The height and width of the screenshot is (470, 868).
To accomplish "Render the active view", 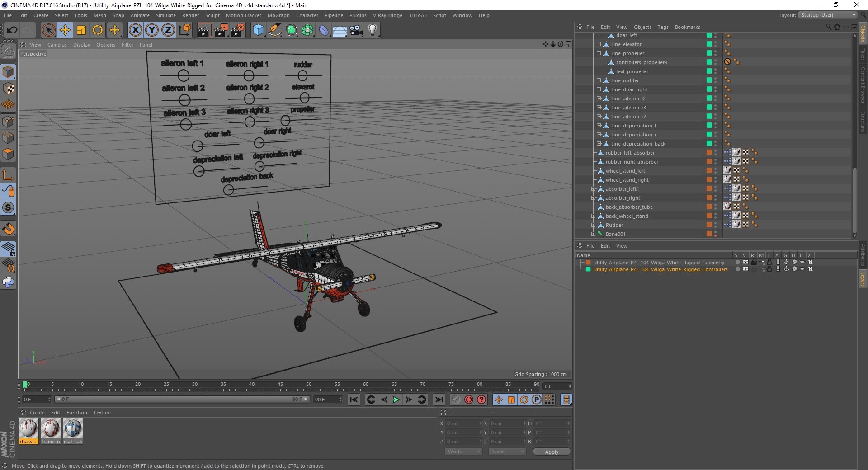I will 204,30.
